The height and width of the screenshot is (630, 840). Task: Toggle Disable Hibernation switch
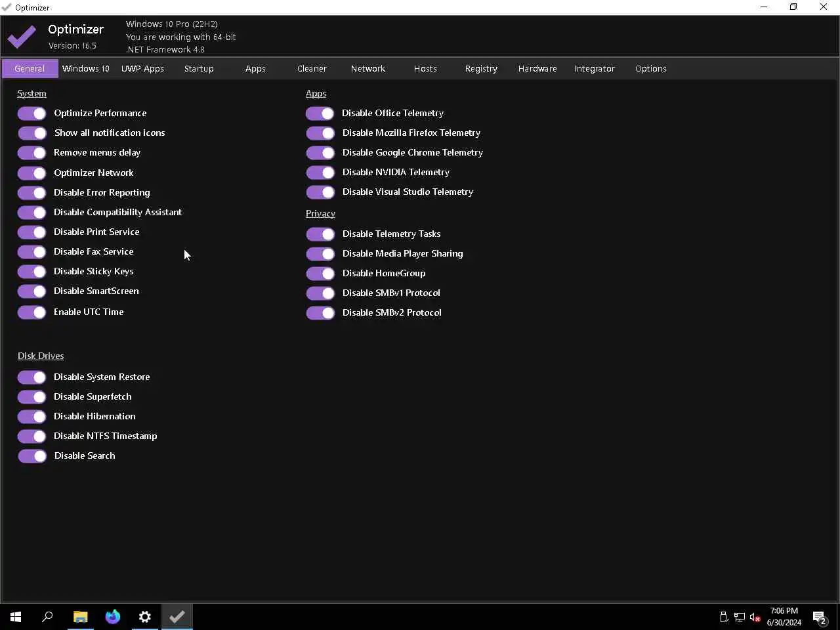31,417
